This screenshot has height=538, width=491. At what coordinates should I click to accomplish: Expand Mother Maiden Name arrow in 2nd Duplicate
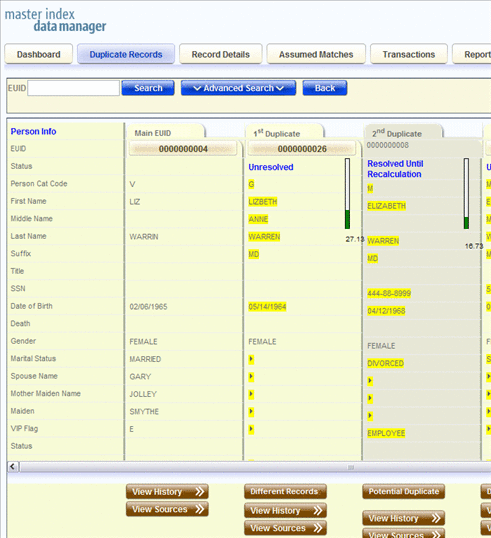point(370,398)
